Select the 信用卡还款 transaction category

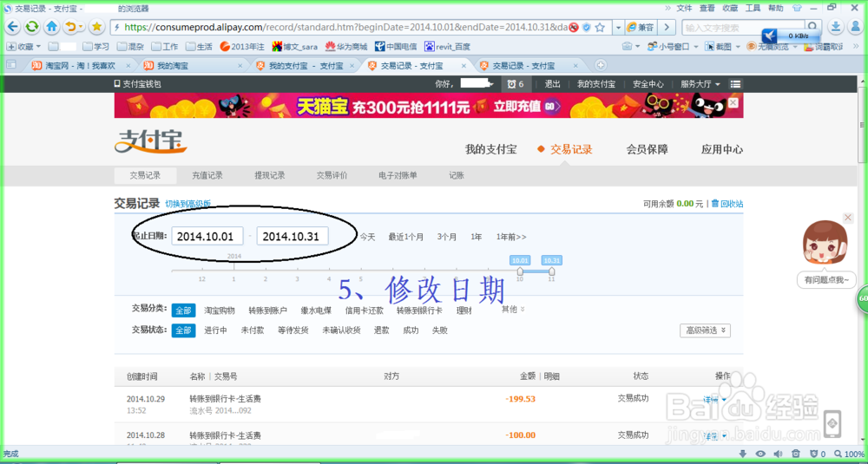pos(365,310)
